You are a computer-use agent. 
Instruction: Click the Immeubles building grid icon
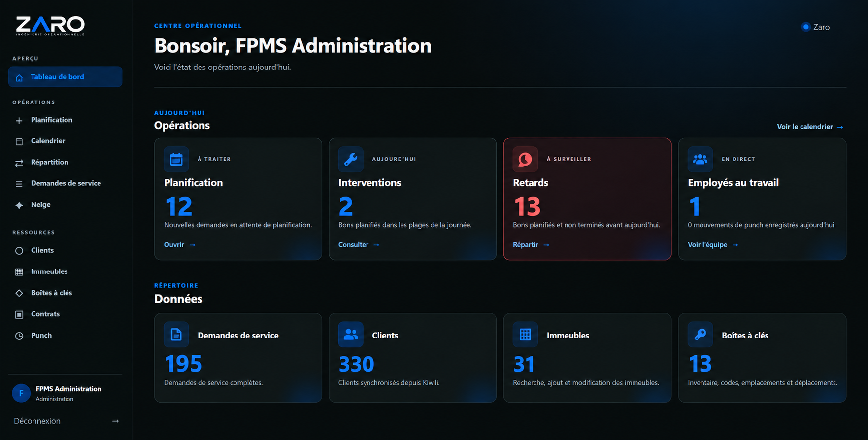(x=525, y=335)
